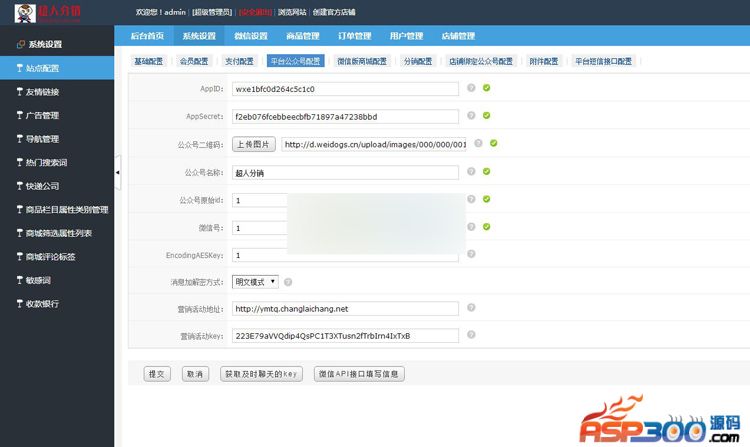Click the green check icon beside AppSecret
This screenshot has width=750, height=447.
pyautogui.click(x=486, y=116)
